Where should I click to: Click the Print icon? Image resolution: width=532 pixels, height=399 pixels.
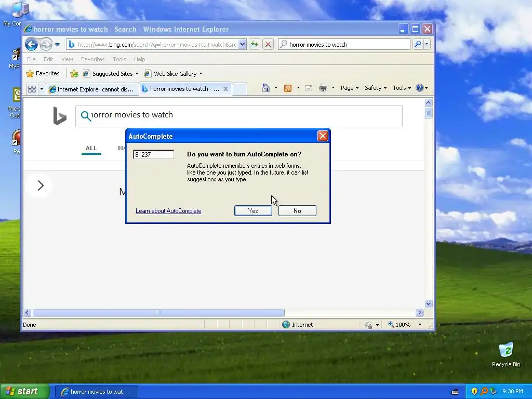[x=323, y=88]
